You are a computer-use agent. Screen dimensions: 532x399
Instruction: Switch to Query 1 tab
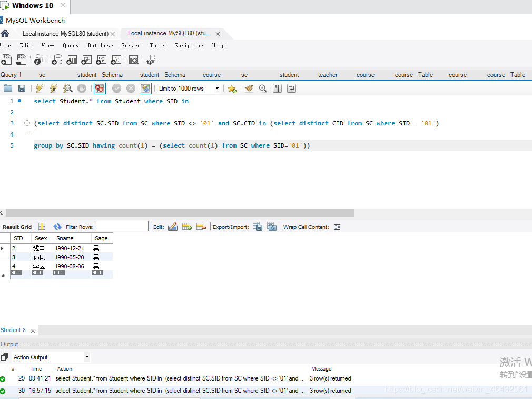[x=11, y=75]
